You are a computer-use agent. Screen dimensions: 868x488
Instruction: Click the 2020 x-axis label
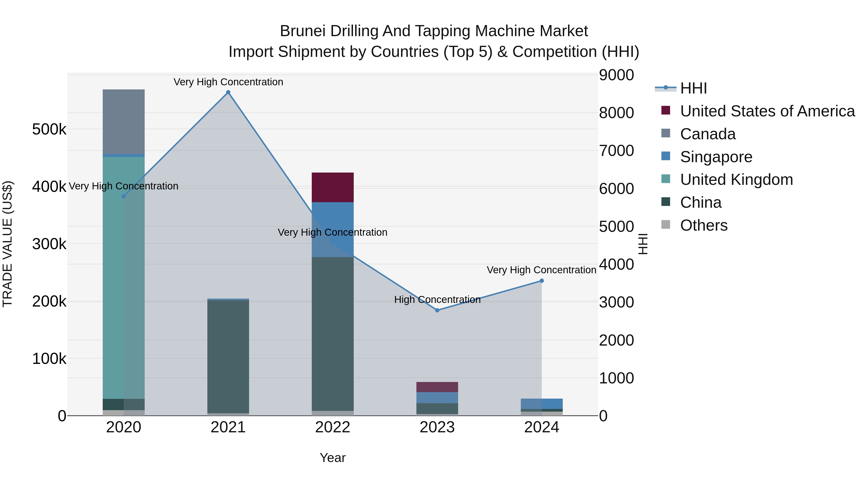(x=124, y=427)
